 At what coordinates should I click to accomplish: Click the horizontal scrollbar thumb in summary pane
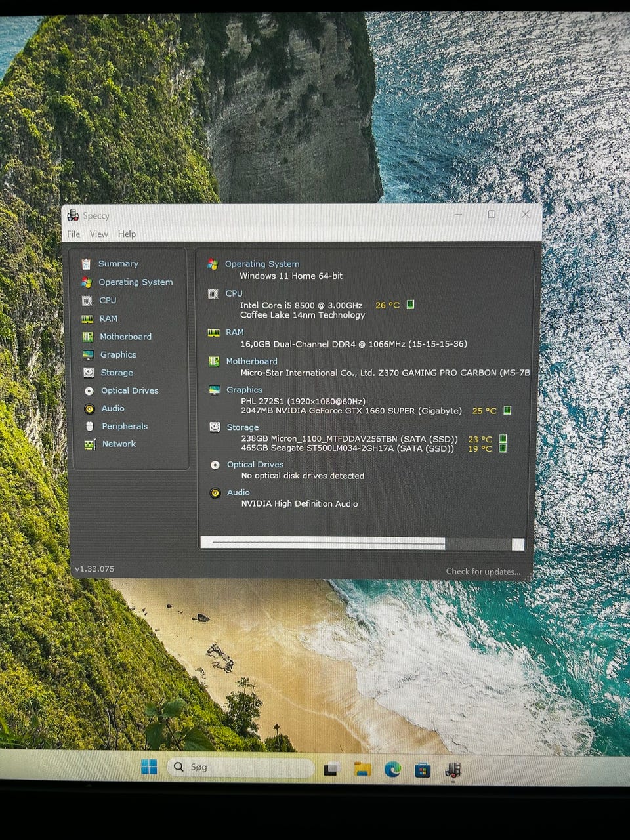pyautogui.click(x=328, y=543)
